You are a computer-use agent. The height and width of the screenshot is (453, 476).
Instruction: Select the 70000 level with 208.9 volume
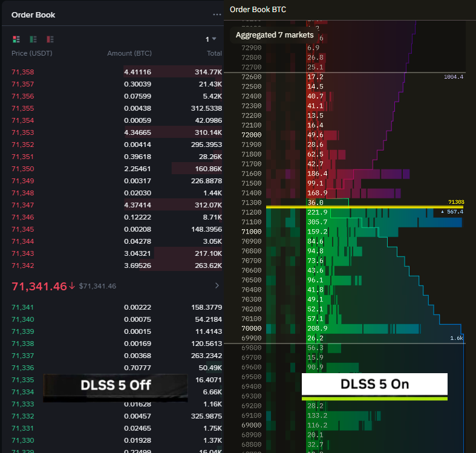coord(252,328)
